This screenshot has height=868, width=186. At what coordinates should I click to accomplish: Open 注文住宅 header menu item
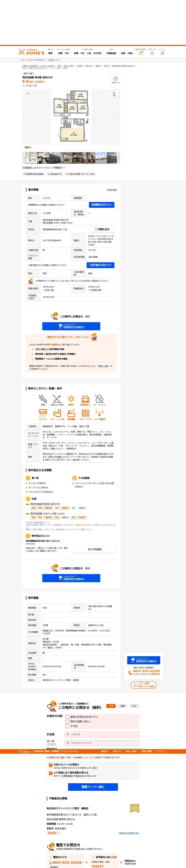point(97,53)
